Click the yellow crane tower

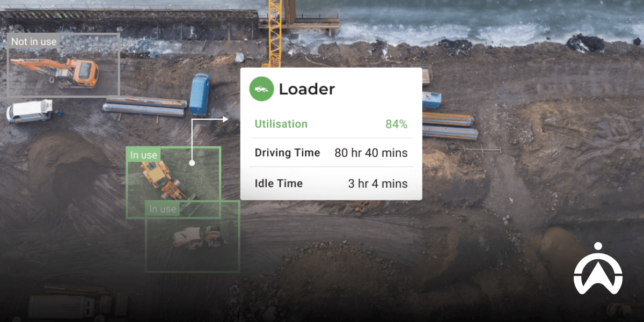point(275,33)
